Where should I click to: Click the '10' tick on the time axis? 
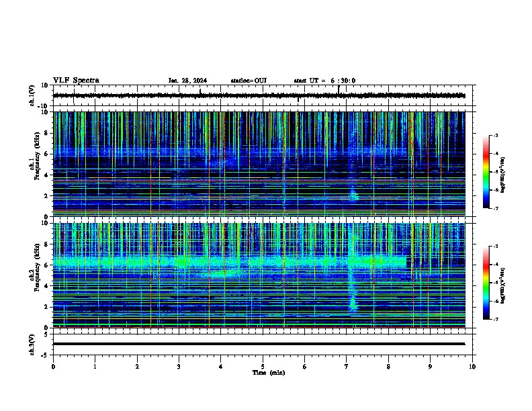click(x=472, y=367)
